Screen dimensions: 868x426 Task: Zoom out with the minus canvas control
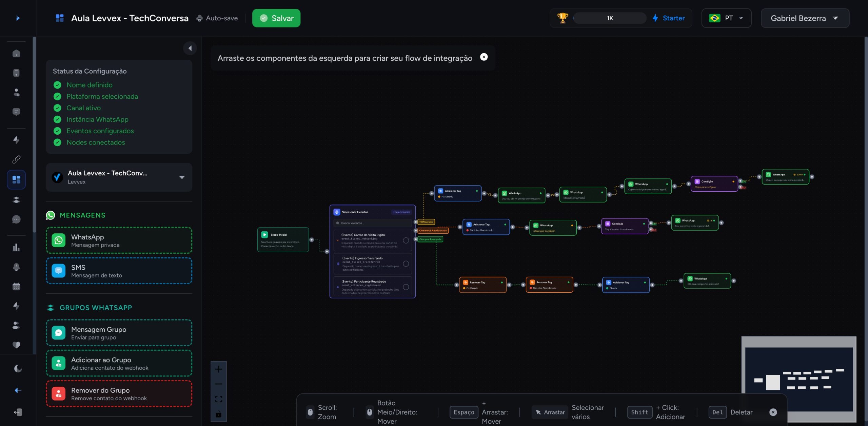pos(219,384)
